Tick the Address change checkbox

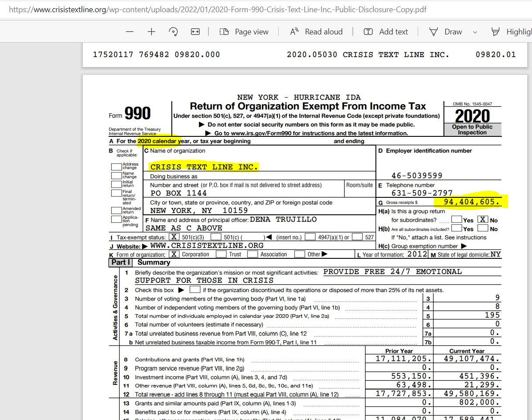pos(116,166)
